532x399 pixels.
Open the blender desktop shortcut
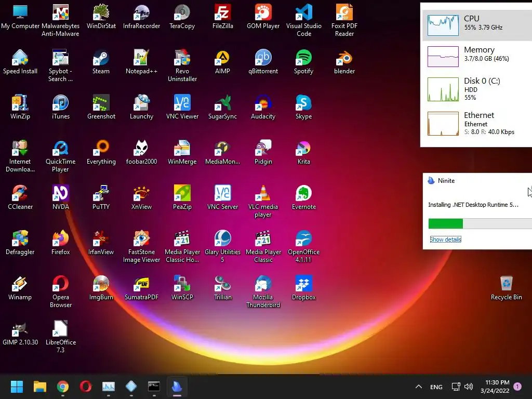(344, 62)
